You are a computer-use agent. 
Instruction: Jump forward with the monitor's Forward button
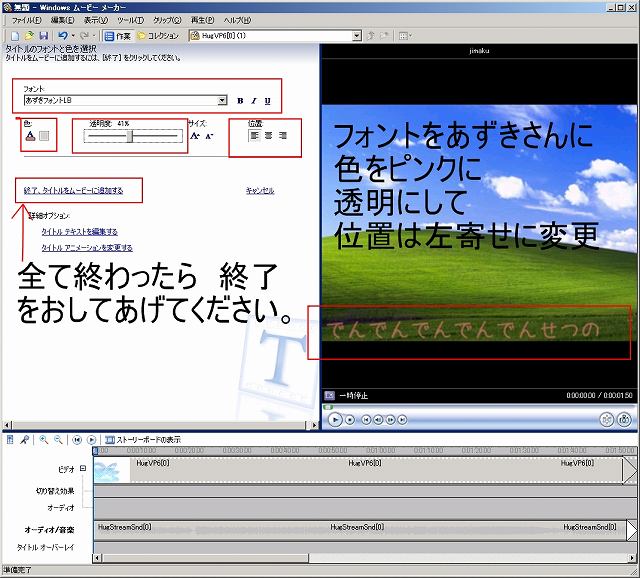(x=402, y=420)
